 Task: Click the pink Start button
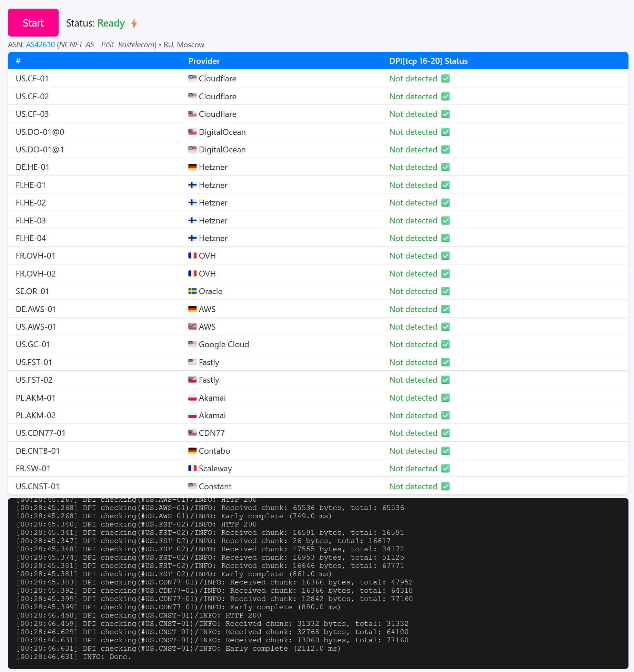(33, 23)
